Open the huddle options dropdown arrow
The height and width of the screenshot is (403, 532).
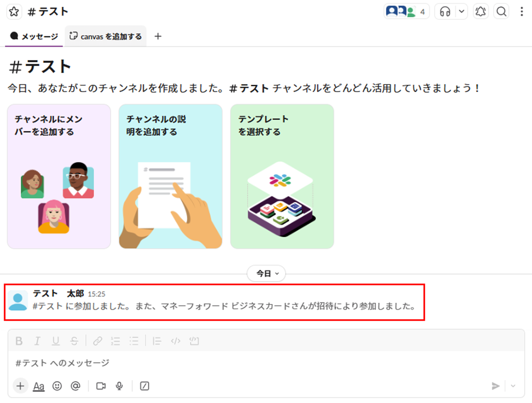point(461,12)
